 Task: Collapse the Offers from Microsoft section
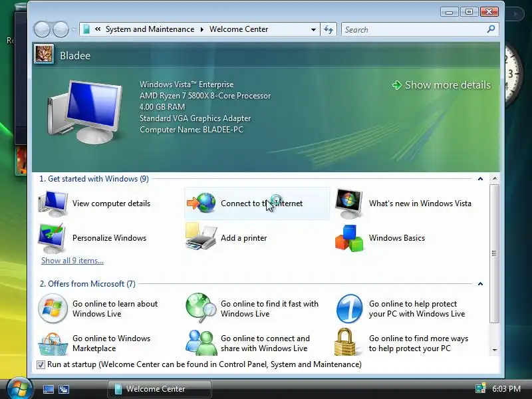[480, 284]
